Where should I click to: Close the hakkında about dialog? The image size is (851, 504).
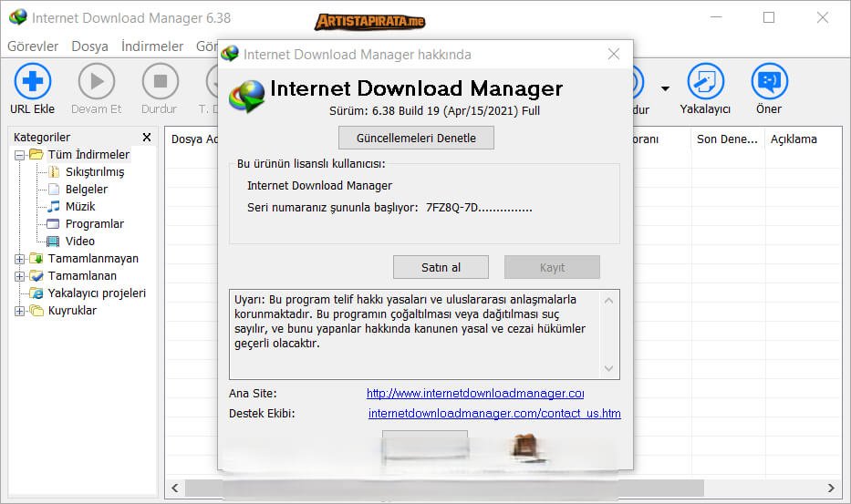click(614, 54)
